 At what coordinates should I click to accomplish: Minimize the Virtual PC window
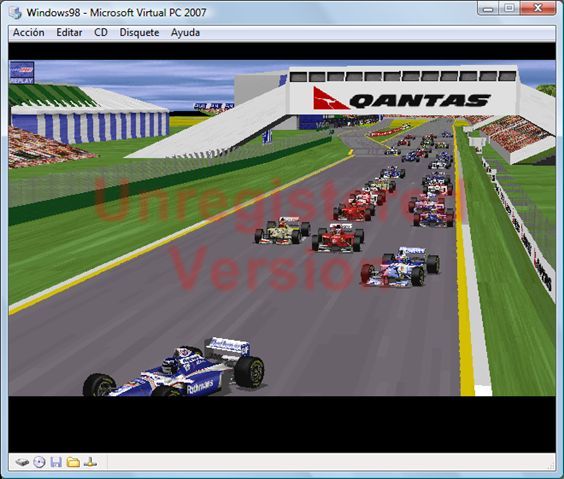pos(488,8)
